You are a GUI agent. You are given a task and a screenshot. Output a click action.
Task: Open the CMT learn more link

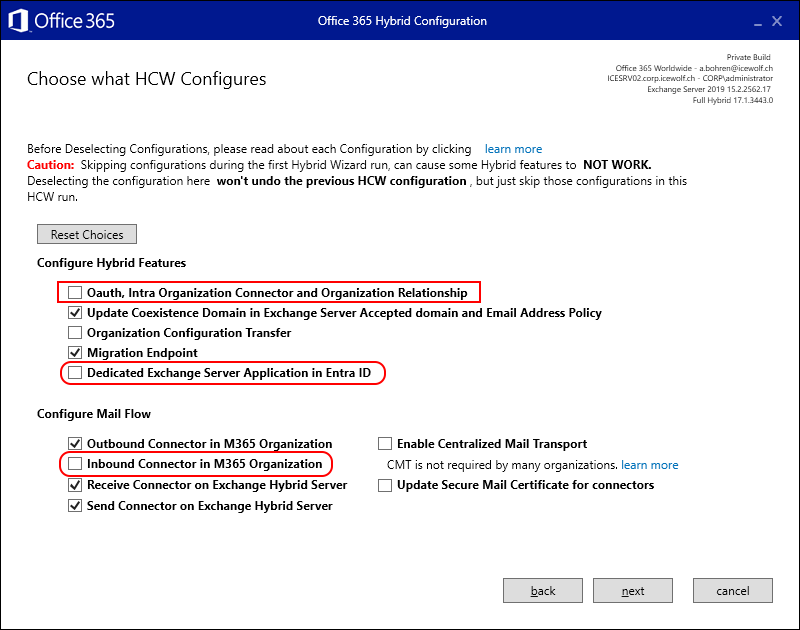(649, 465)
